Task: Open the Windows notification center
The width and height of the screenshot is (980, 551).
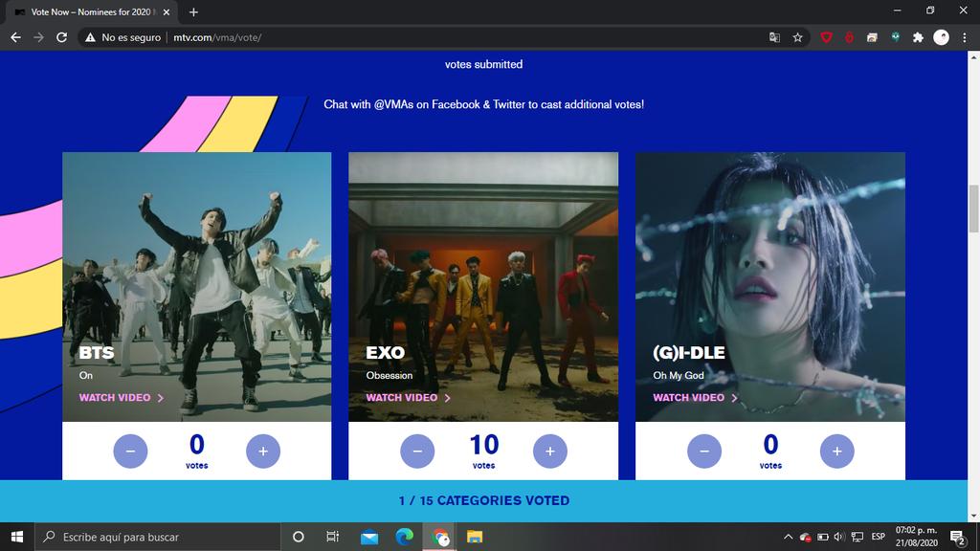Action: click(x=957, y=537)
